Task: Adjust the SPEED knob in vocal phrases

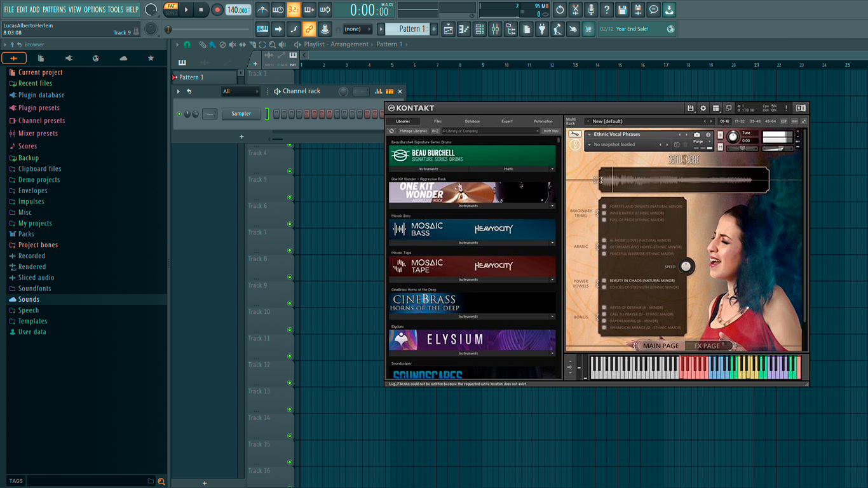Action: coord(686,266)
